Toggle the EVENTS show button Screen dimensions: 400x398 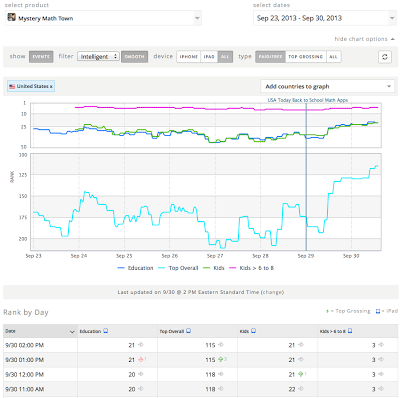pos(41,57)
